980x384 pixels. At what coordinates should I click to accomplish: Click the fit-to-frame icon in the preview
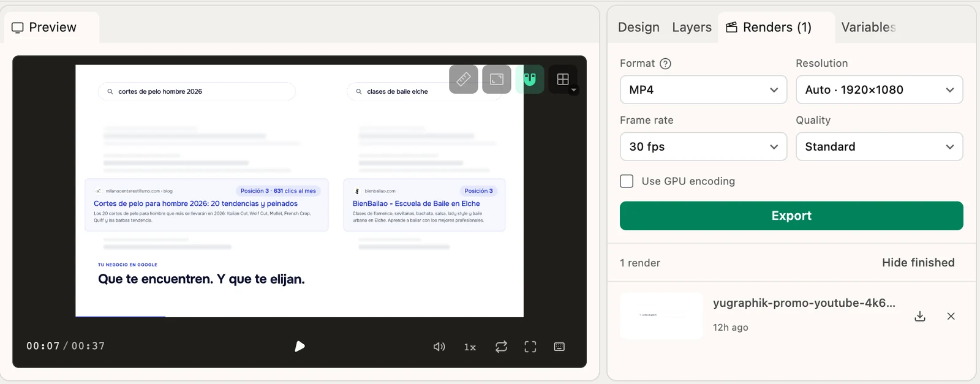497,79
